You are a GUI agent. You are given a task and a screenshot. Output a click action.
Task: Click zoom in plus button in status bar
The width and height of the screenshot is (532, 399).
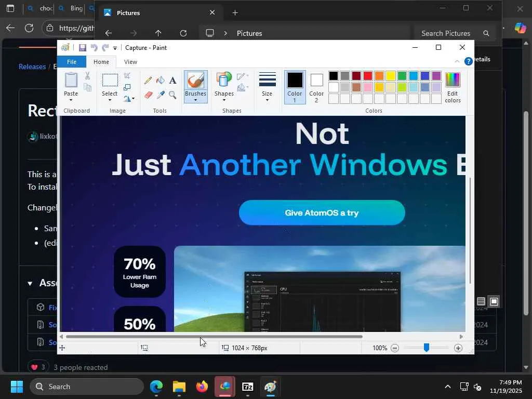458,348
